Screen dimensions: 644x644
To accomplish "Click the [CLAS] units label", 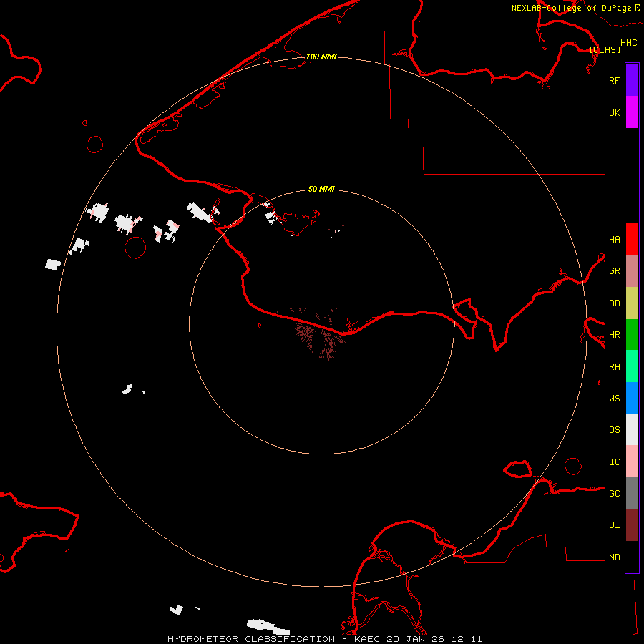I will [605, 49].
